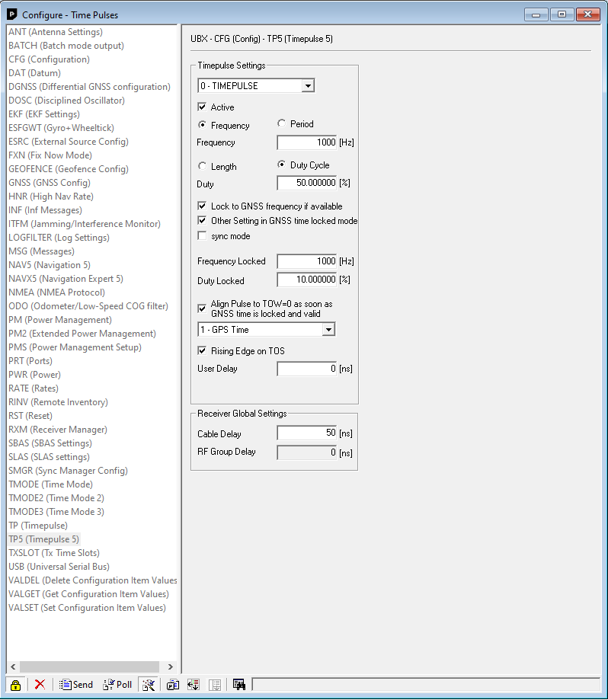Toggle Align Pulse to TOW=0 checkbox

point(202,308)
